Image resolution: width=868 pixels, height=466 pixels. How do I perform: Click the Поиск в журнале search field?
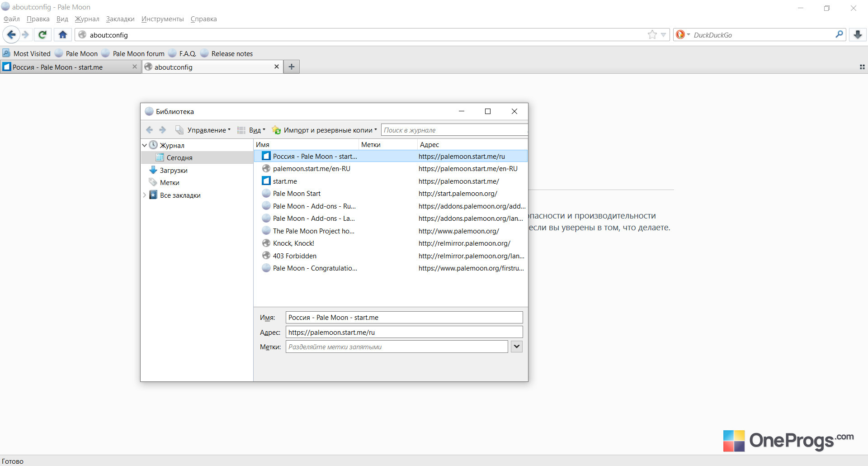pyautogui.click(x=454, y=130)
